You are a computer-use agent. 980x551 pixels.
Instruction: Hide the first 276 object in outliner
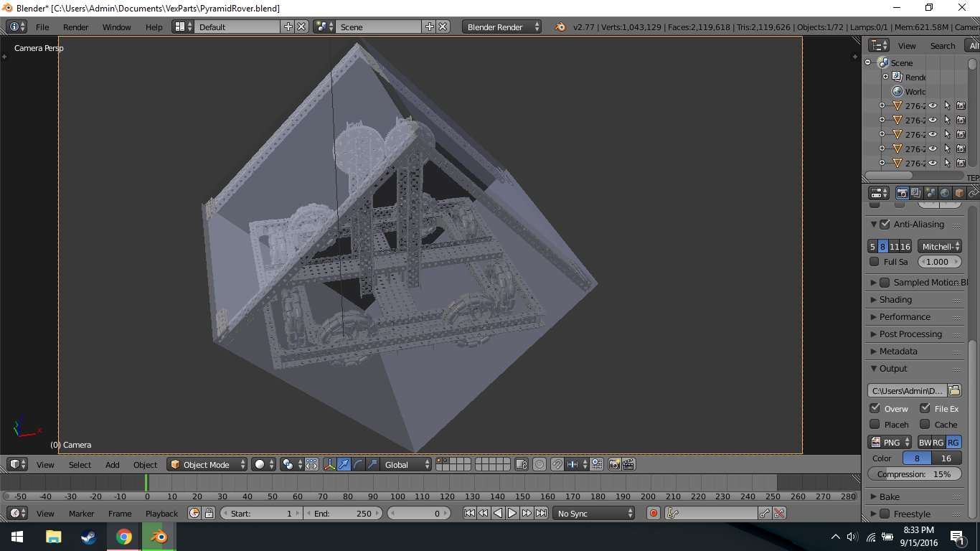(x=933, y=105)
